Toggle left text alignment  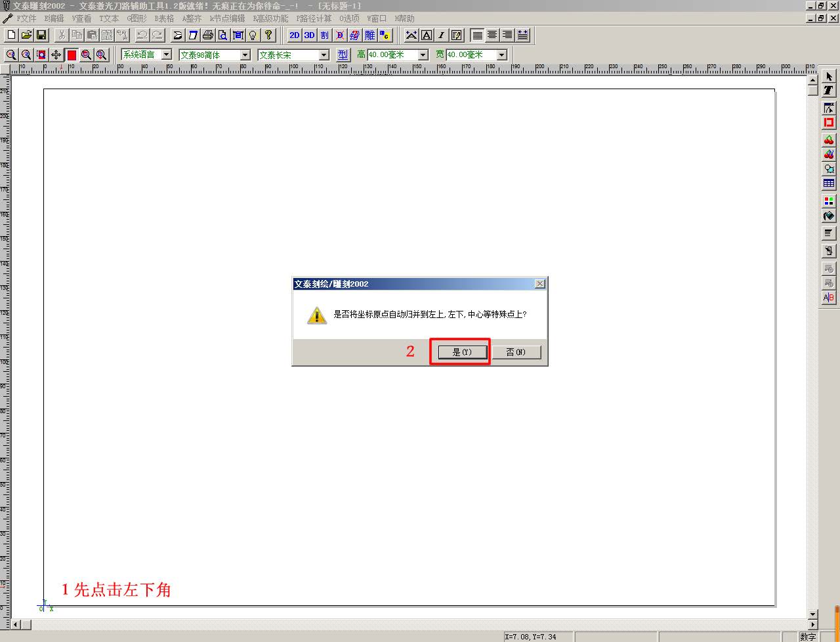(477, 35)
